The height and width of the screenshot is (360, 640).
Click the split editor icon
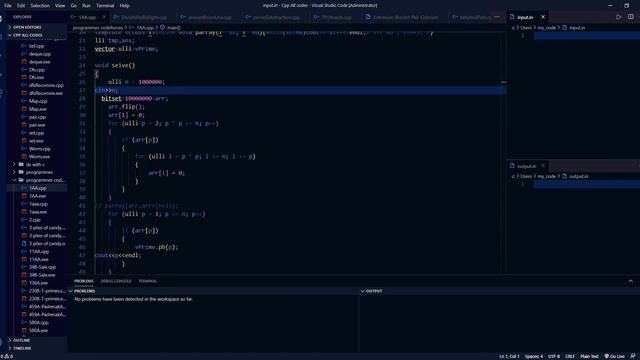tap(631, 17)
